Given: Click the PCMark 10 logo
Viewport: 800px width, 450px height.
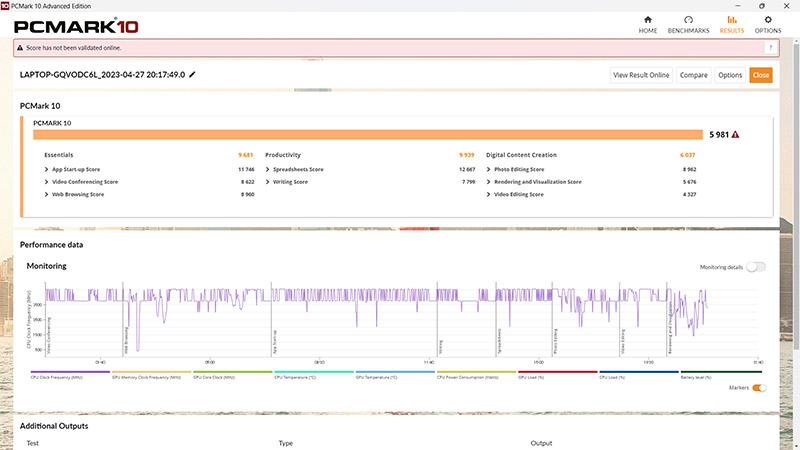Looking at the screenshot, I should [x=76, y=27].
